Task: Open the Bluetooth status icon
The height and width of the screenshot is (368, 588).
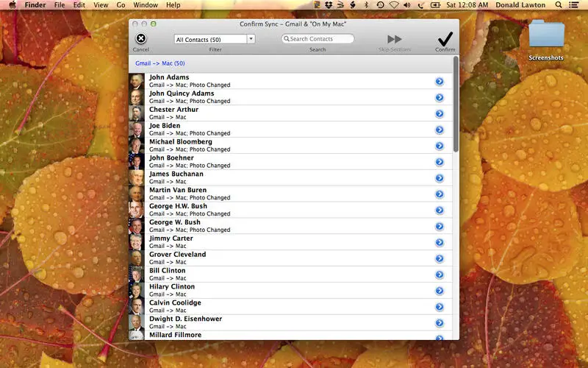Action: 367,5
